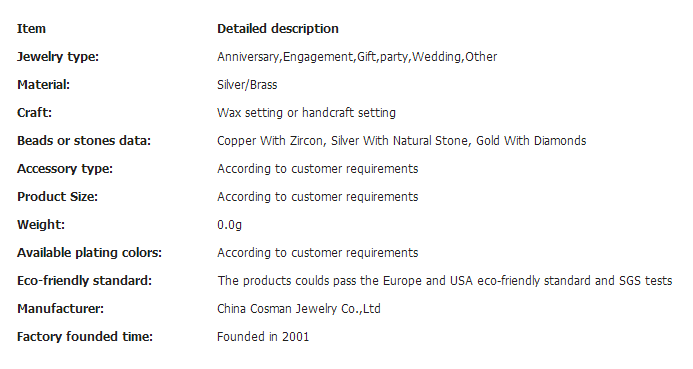Image resolution: width=693 pixels, height=369 pixels.
Task: Click the 'Craft:' row label
Action: pyautogui.click(x=34, y=113)
